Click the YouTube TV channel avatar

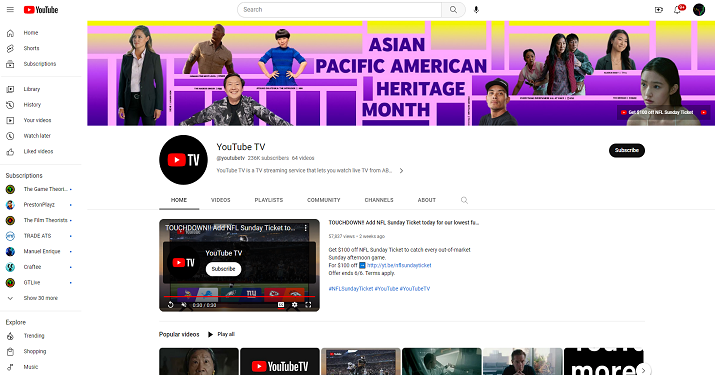(183, 160)
